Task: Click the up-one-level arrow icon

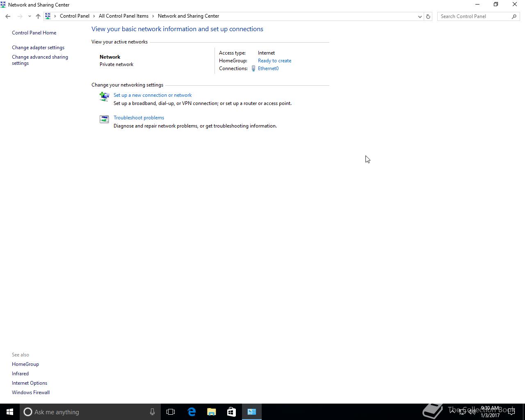Action: tap(38, 16)
